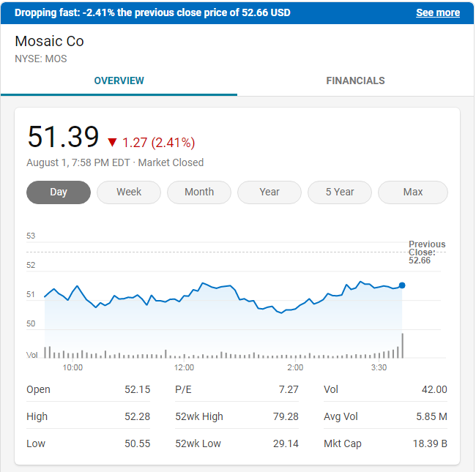Screen dimensions: 476x472
Task: Select the Max chart range
Action: 413,192
